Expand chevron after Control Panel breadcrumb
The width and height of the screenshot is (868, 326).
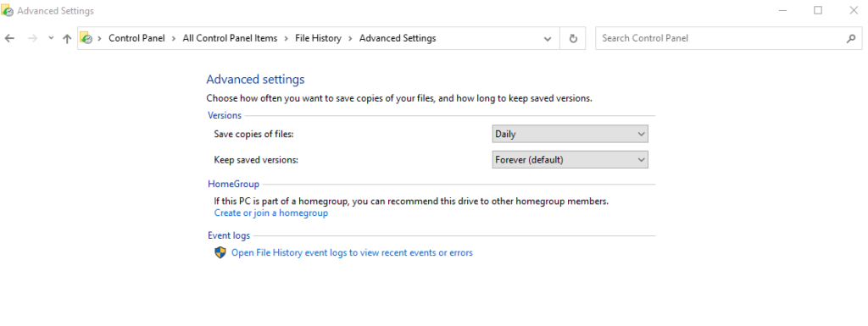point(174,38)
